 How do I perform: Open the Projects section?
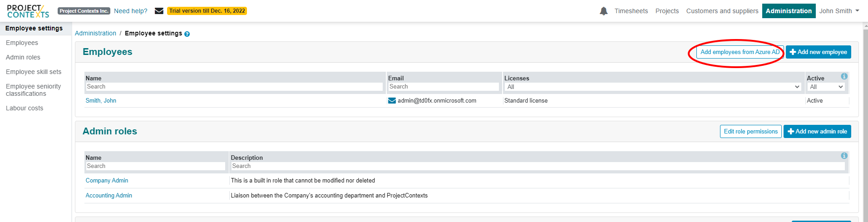click(667, 11)
